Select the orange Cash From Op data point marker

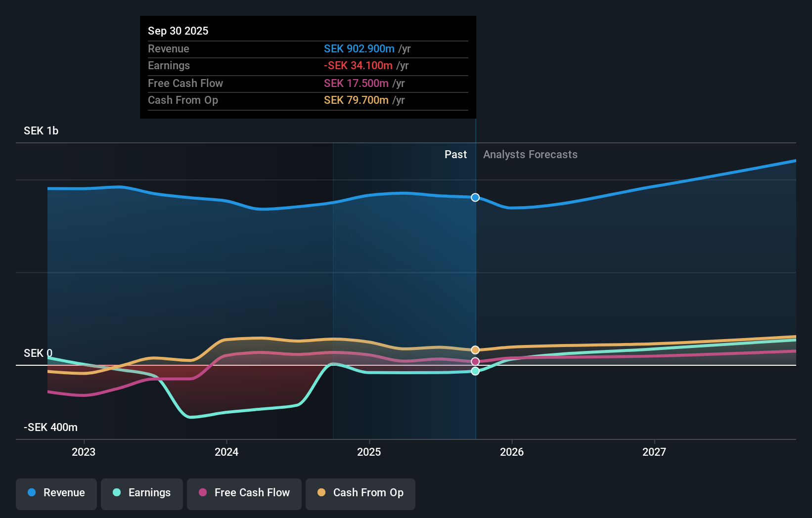475,349
